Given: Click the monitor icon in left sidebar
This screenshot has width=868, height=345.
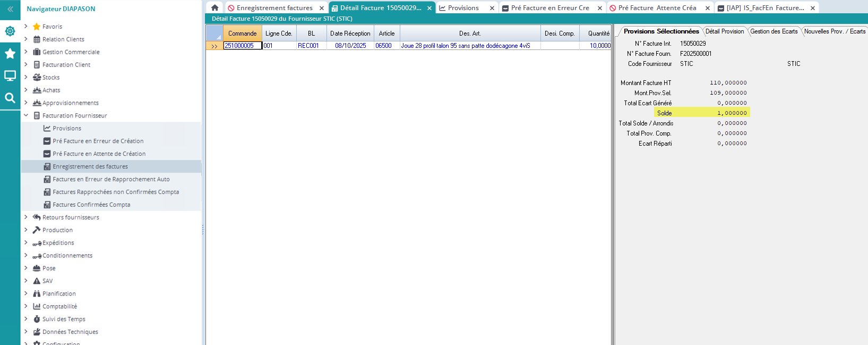Looking at the screenshot, I should tap(10, 75).
